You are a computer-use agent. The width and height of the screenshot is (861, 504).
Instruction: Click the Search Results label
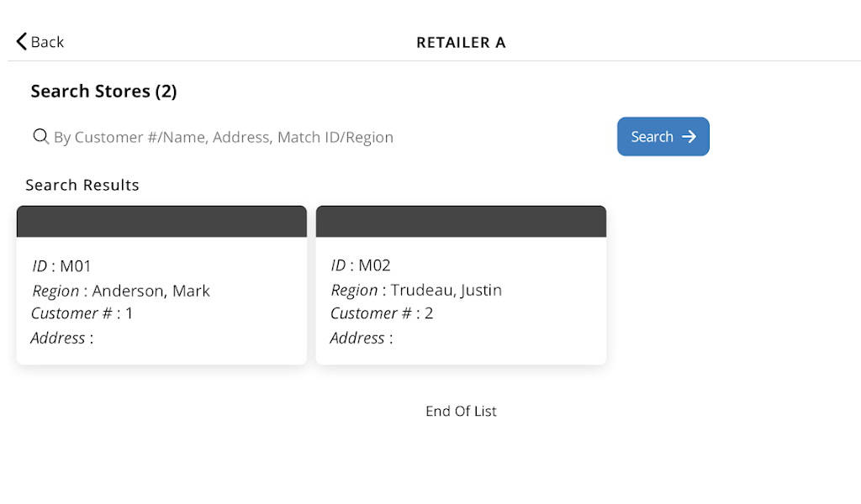pos(82,185)
